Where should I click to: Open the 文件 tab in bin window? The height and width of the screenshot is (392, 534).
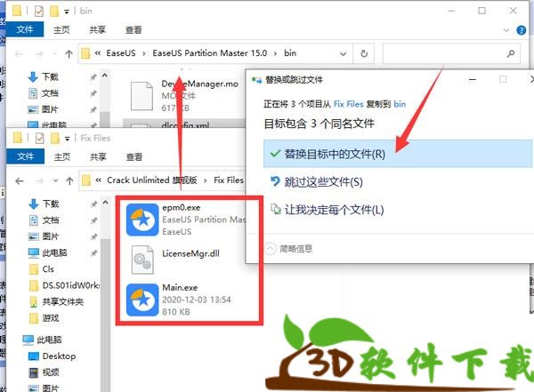pyautogui.click(x=25, y=29)
